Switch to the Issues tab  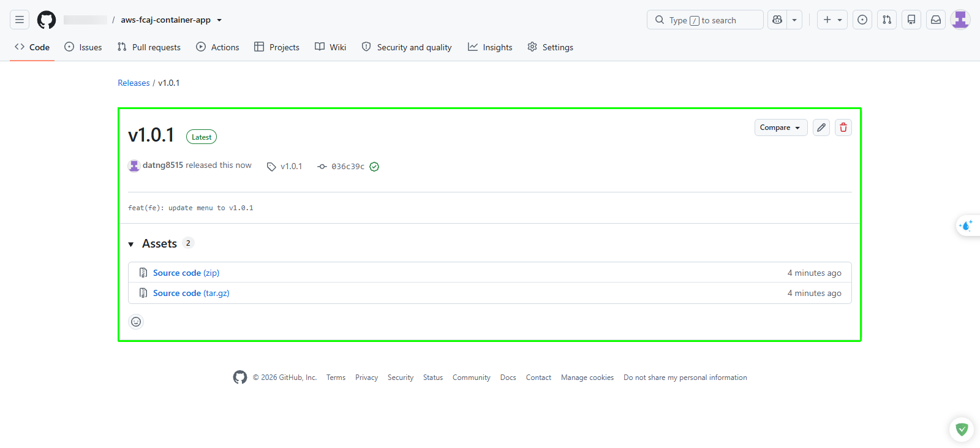(x=83, y=47)
